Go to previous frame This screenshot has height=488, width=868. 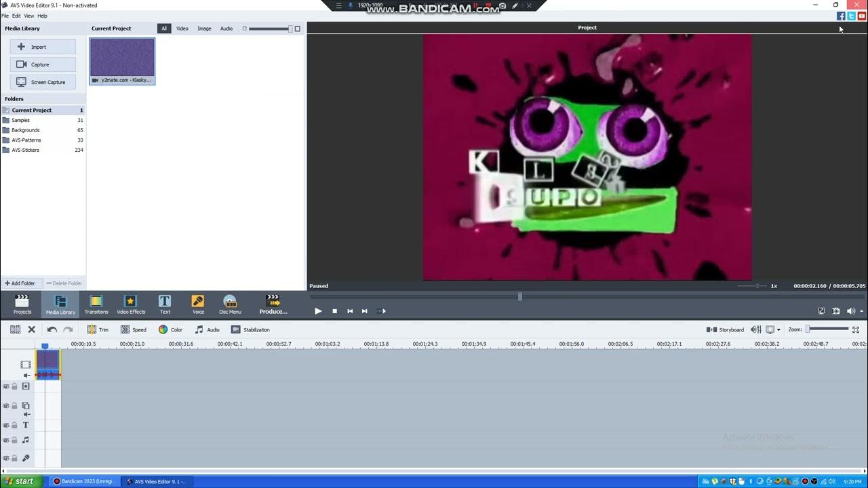point(350,311)
